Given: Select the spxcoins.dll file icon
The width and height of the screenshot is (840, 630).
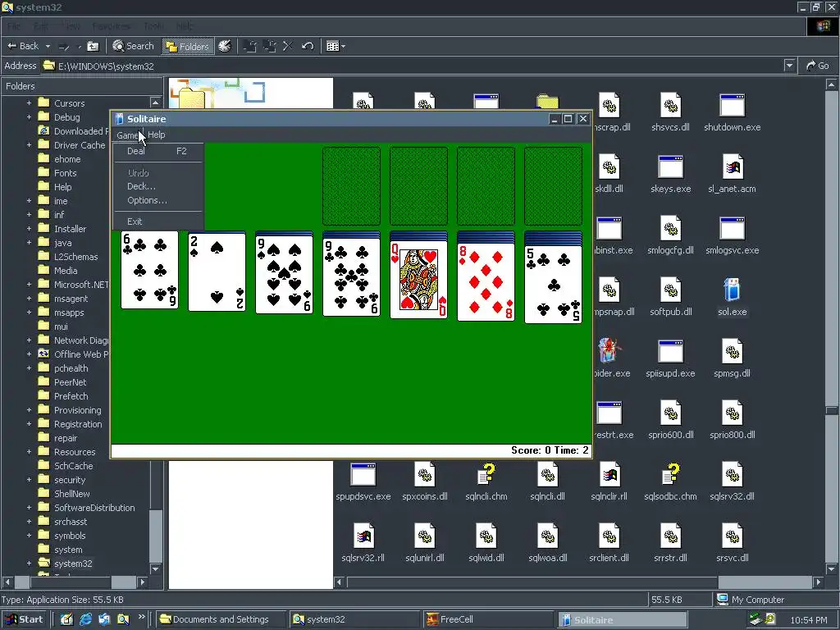Looking at the screenshot, I should pos(424,475).
